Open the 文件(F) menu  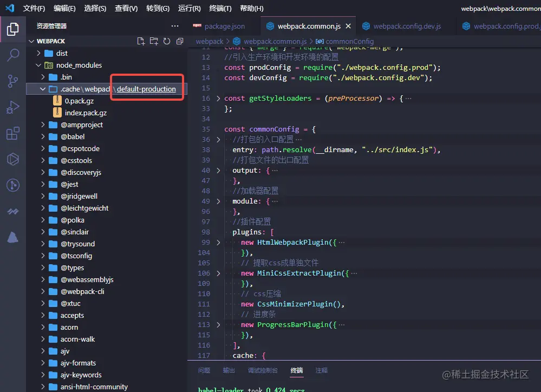pos(34,8)
